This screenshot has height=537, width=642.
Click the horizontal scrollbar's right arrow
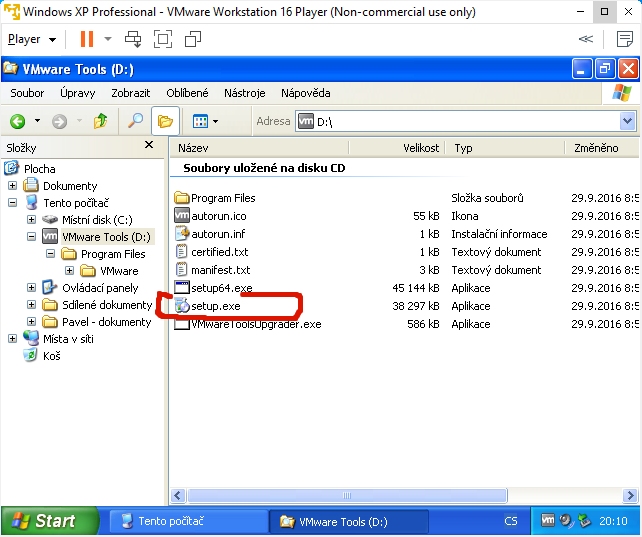coord(630,496)
